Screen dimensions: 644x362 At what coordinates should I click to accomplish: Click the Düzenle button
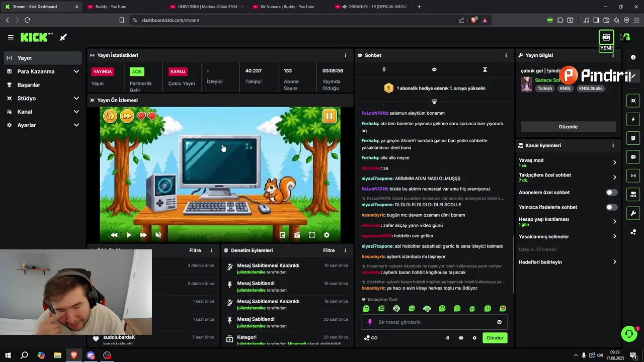click(568, 127)
